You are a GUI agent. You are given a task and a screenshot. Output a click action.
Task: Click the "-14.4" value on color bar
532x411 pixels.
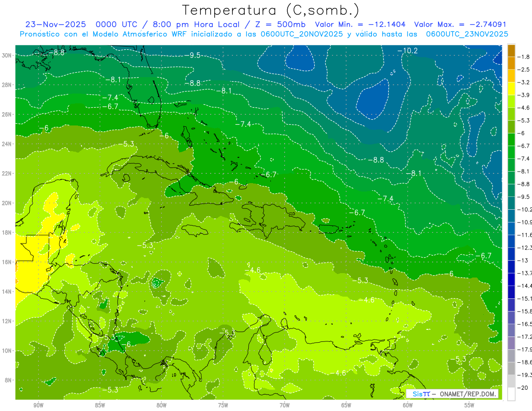pos(524,286)
